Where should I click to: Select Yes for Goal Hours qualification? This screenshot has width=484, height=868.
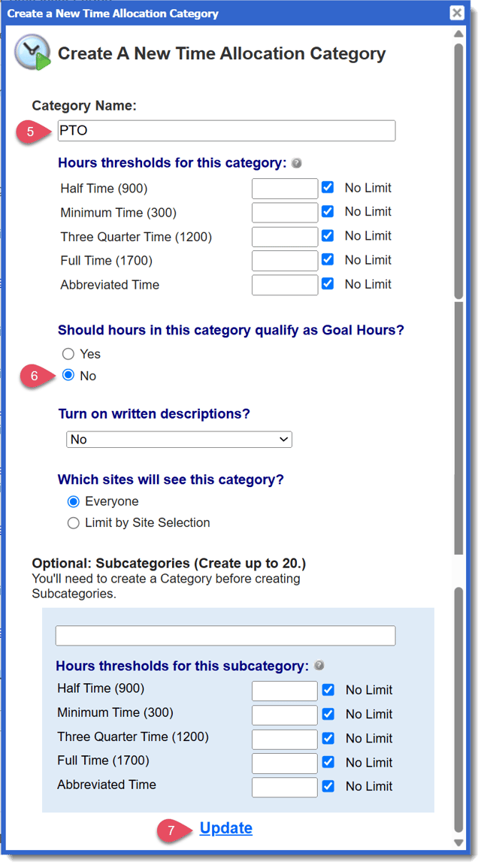(68, 354)
